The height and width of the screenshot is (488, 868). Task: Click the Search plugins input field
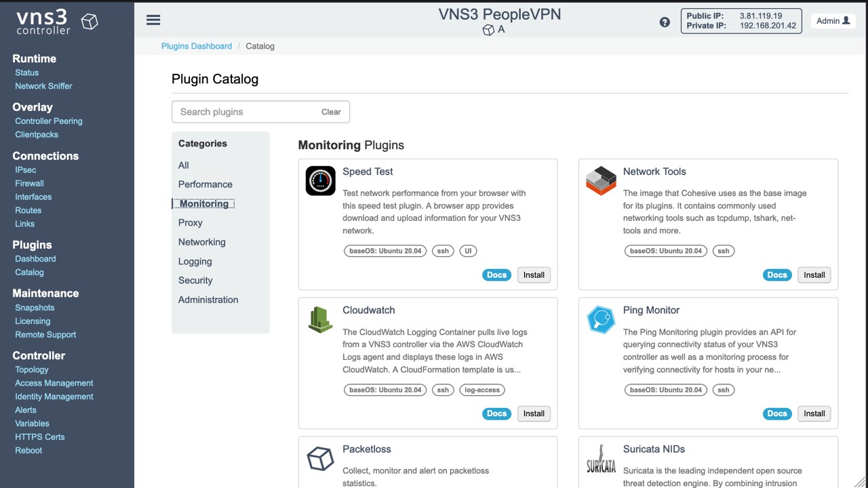point(244,112)
